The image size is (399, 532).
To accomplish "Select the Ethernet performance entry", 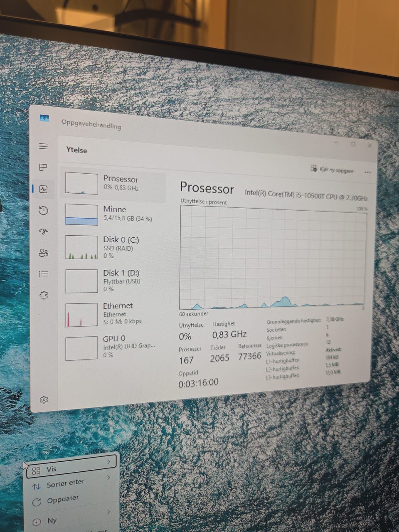I will pos(113,314).
